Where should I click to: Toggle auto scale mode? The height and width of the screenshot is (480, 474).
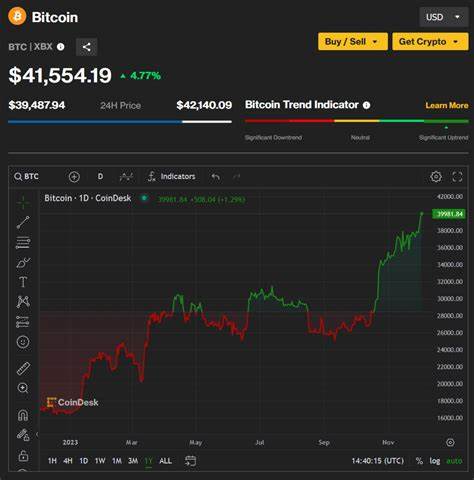tap(454, 461)
